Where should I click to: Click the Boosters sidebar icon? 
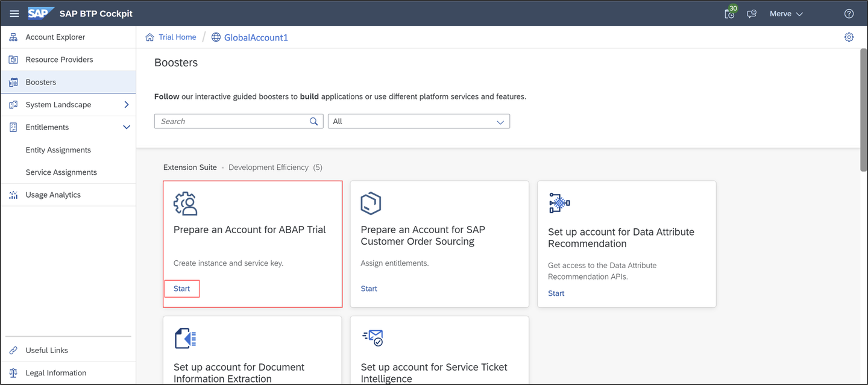(x=13, y=82)
